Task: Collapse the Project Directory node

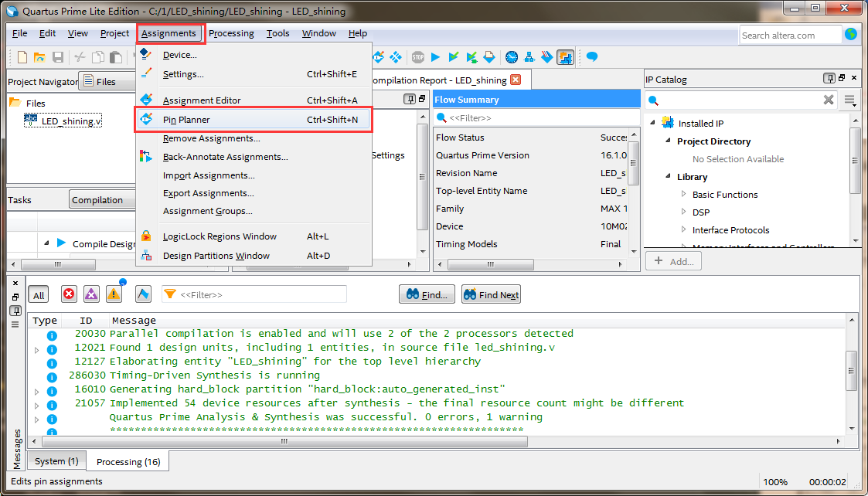Action: coord(668,141)
